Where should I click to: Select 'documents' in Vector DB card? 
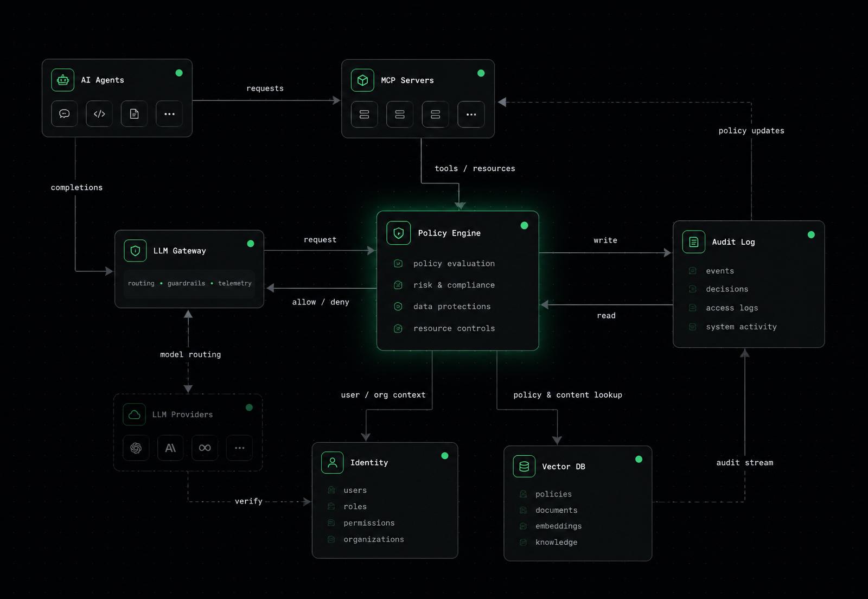pos(556,511)
